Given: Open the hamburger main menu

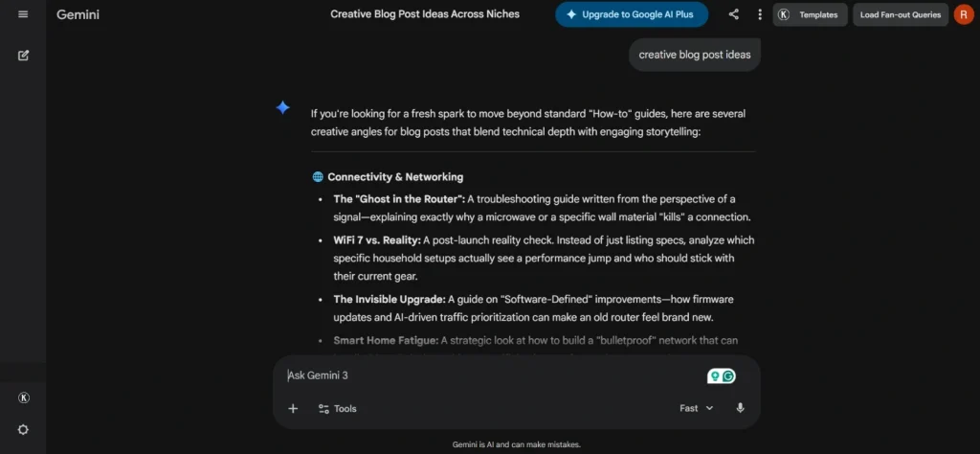Looking at the screenshot, I should coord(23,14).
